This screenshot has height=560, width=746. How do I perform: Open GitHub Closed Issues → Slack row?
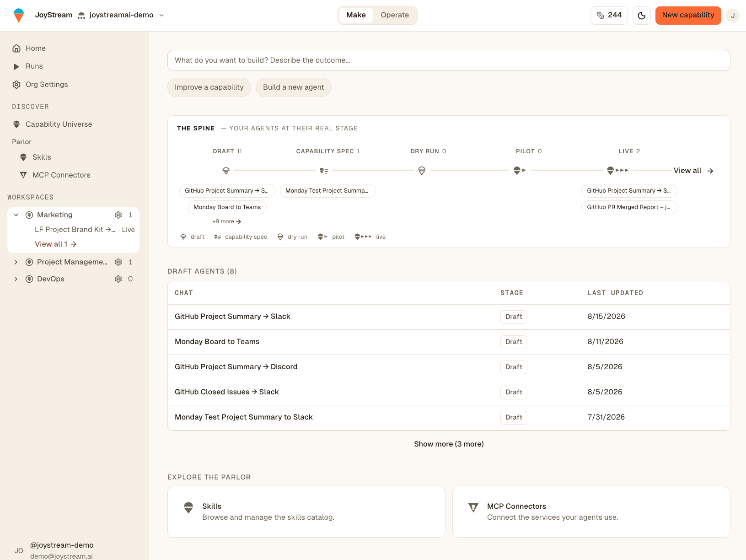point(449,393)
